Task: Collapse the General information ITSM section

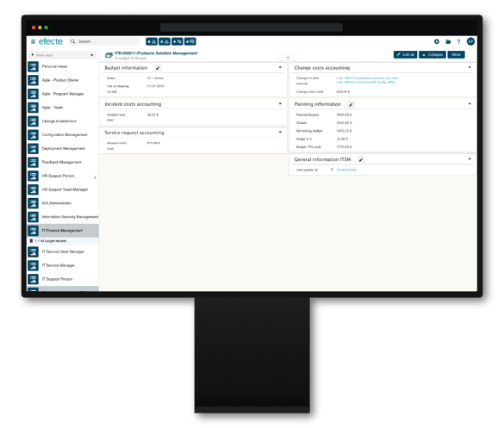Action: point(470,158)
